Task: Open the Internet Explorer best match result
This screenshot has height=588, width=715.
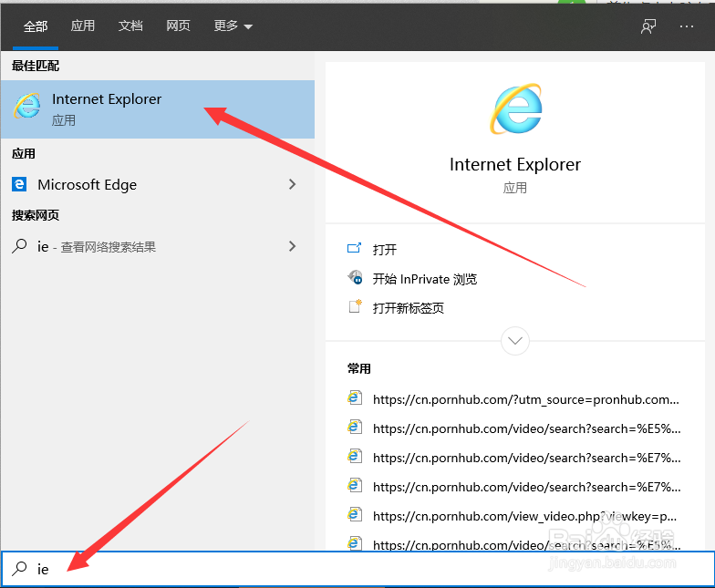Action: point(157,109)
